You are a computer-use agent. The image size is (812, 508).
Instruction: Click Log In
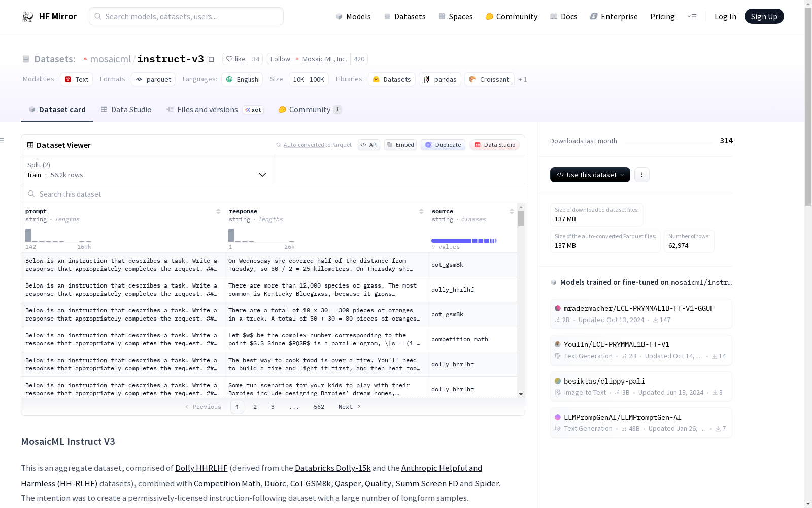725,17
